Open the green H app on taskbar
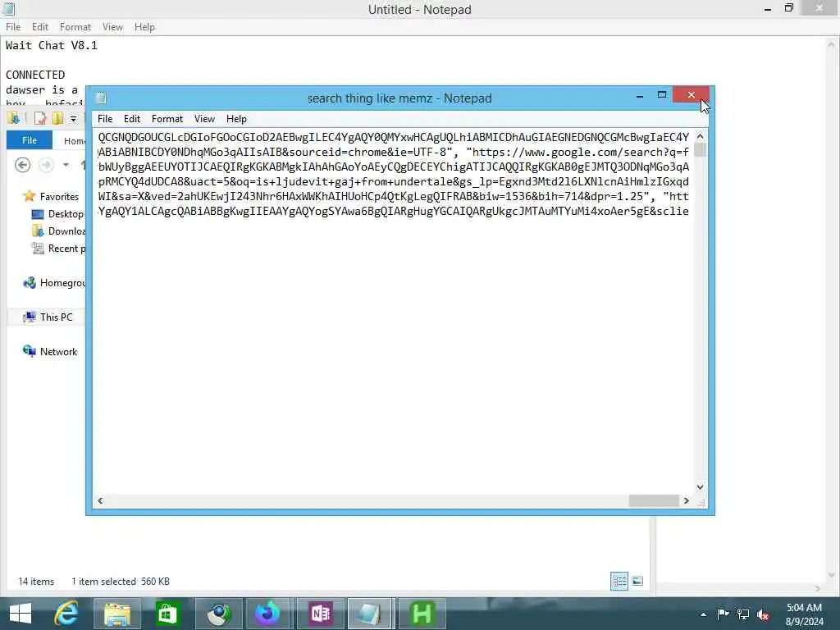The height and width of the screenshot is (630, 840). tap(422, 614)
